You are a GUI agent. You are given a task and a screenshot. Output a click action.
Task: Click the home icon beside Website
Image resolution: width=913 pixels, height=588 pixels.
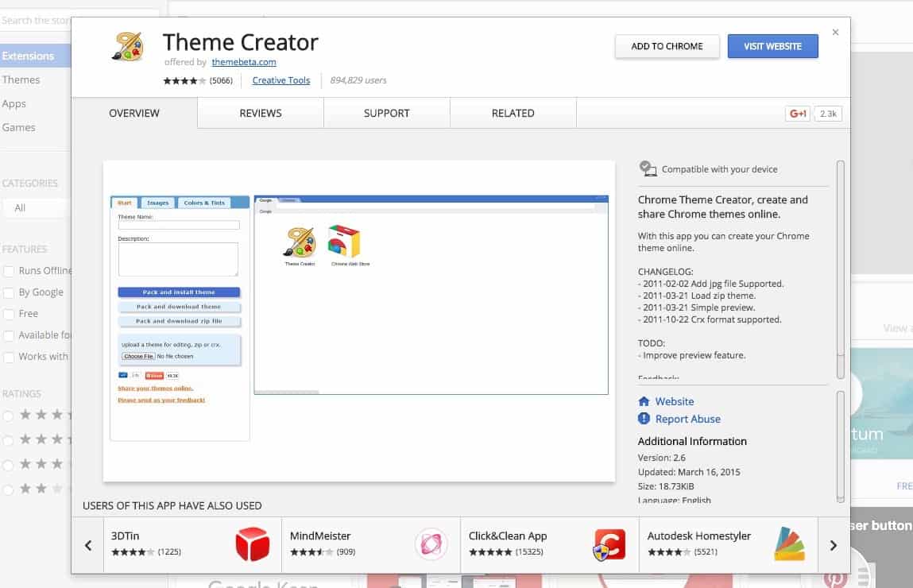click(644, 401)
